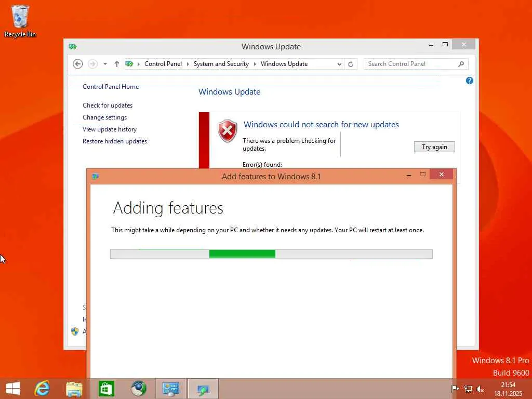Click the muted volume tray icon

coord(480,389)
